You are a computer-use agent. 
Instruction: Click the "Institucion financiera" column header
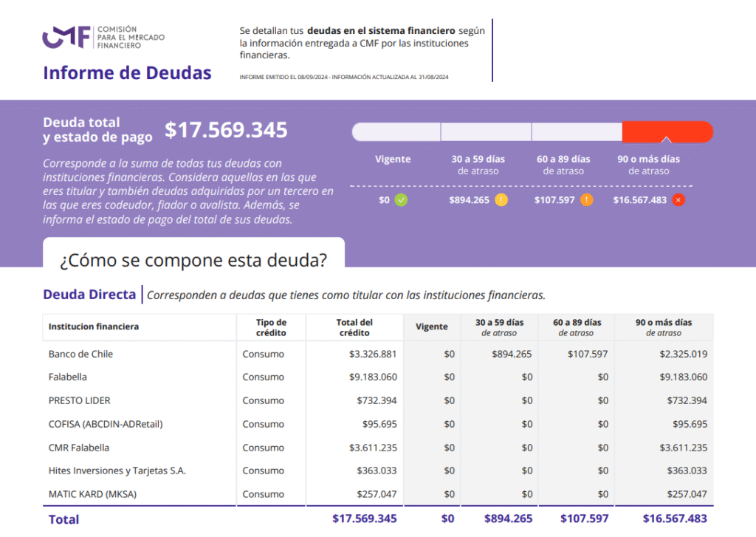[94, 326]
